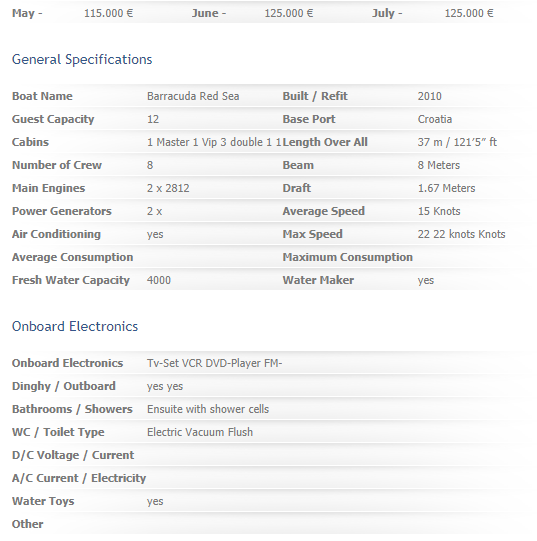Select the Onboard Electronics section heading
The image size is (537, 541).
(x=75, y=326)
